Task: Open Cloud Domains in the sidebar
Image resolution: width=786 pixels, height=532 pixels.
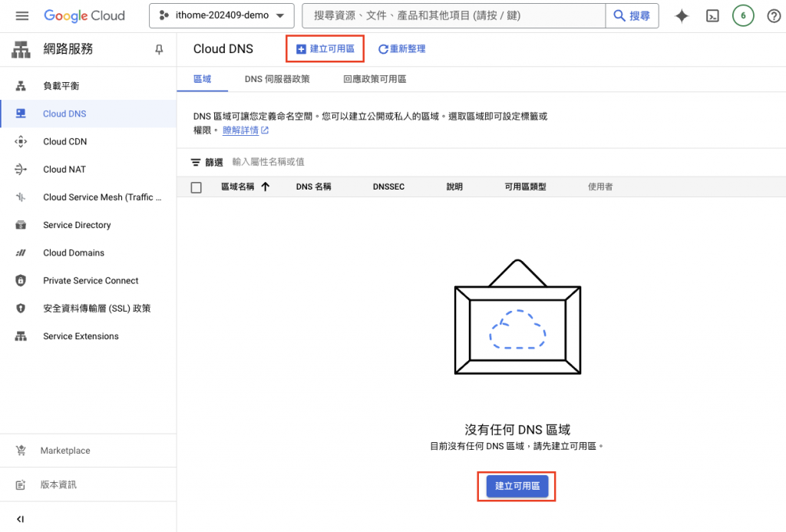Action: pyautogui.click(x=74, y=253)
